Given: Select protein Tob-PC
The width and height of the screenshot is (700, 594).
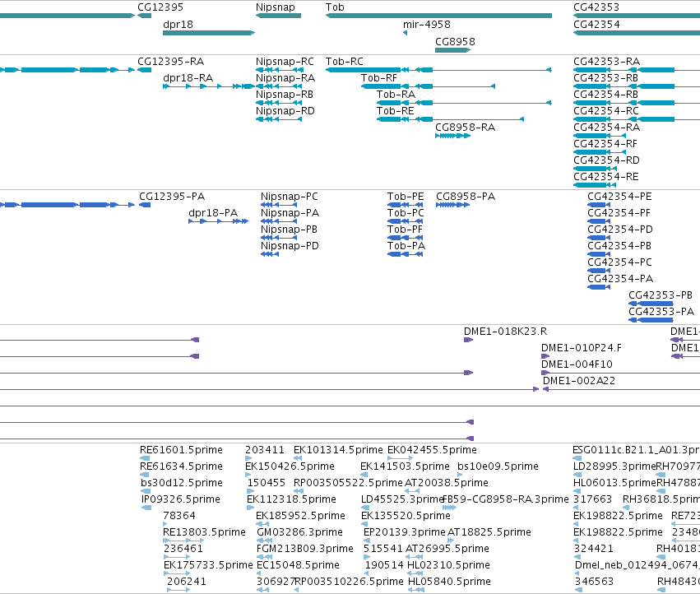Looking at the screenshot, I should pos(406,221).
